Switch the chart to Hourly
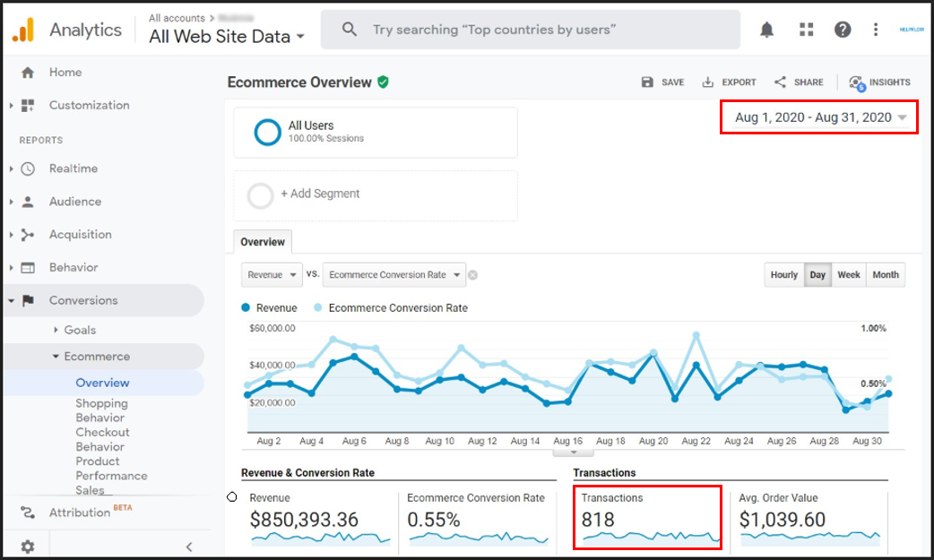 (x=784, y=275)
